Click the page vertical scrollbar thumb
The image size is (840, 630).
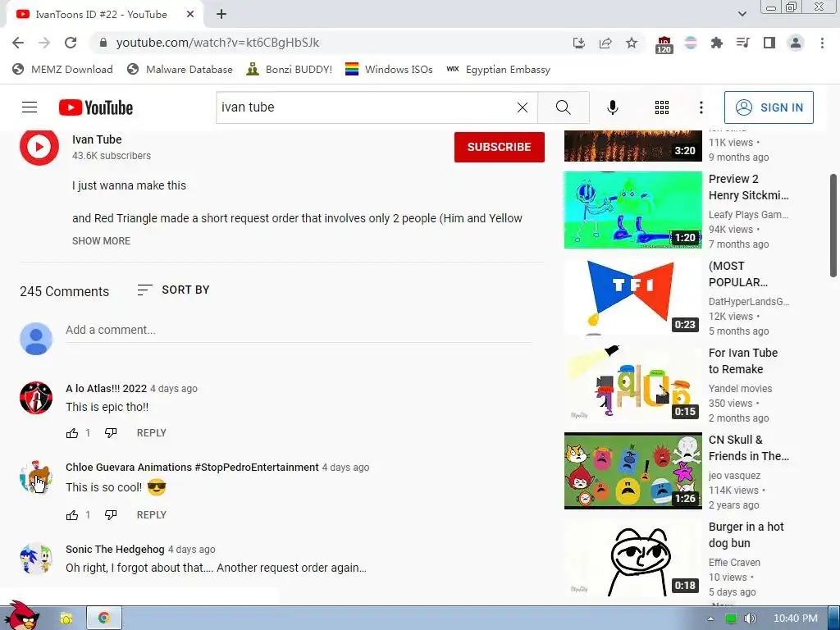click(x=833, y=226)
